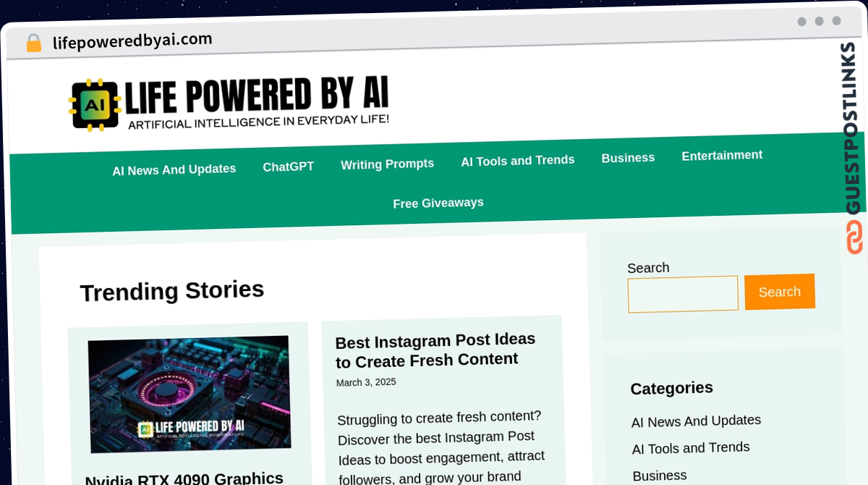868x485 pixels.
Task: Click the Instagram post excerpt text
Action: (441, 447)
